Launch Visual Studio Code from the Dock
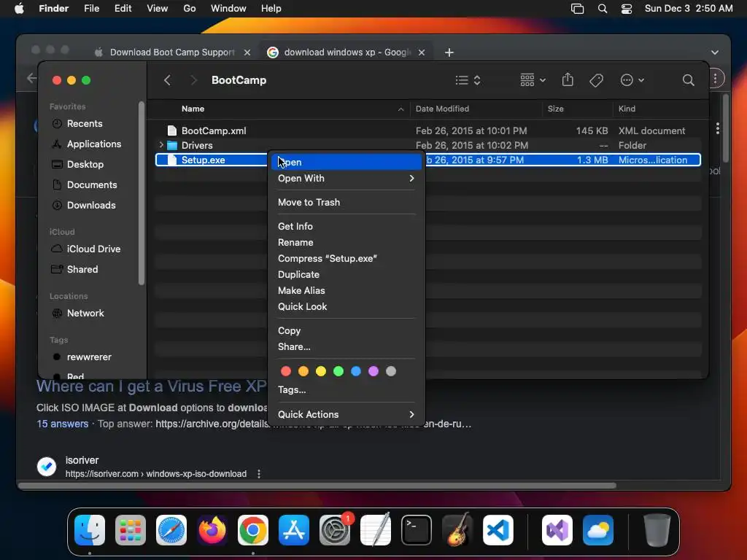This screenshot has height=560, width=747. tap(498, 530)
